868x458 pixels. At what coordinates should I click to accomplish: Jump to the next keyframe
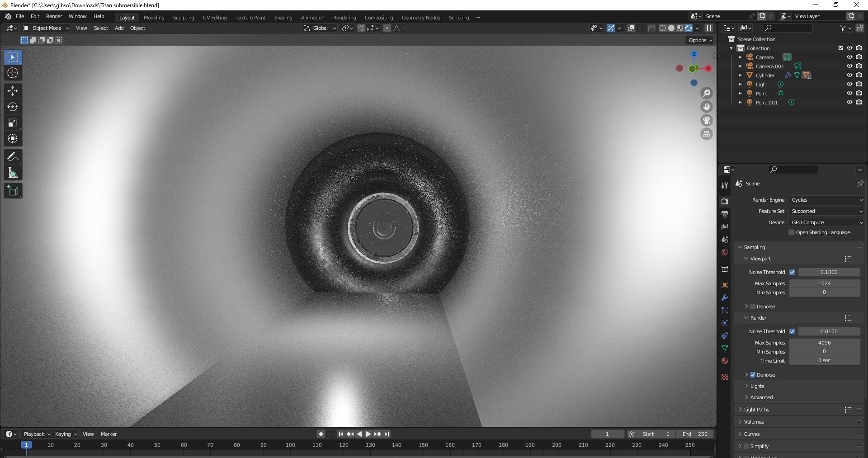pos(377,434)
